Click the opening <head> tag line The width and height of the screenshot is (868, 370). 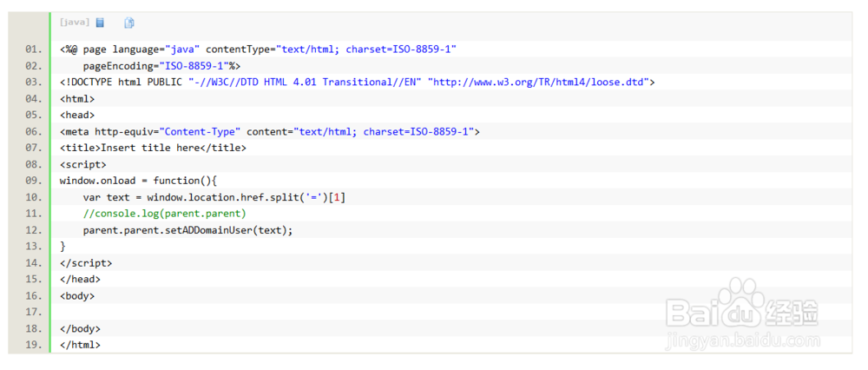pyautogui.click(x=77, y=116)
